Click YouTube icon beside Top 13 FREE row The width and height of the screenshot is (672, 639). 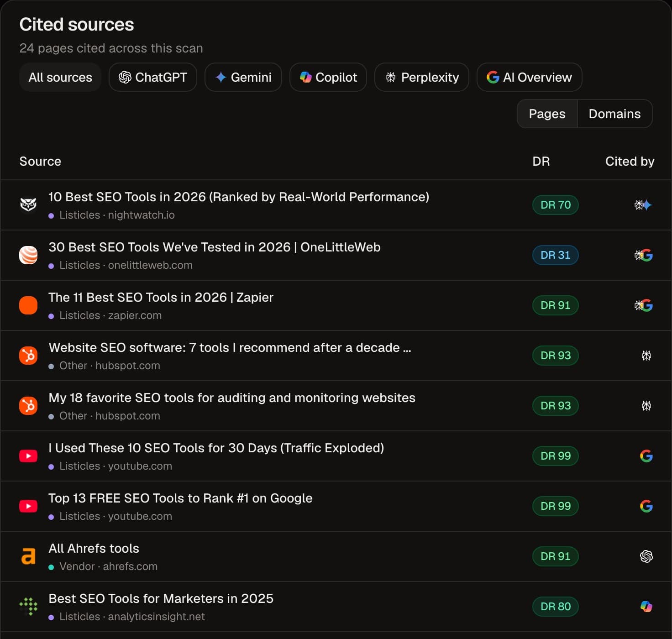point(28,506)
